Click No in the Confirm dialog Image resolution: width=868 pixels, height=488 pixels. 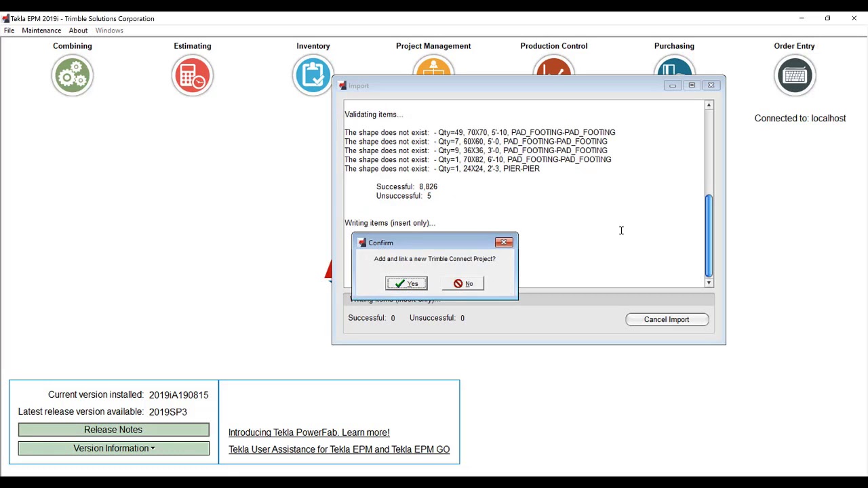463,283
